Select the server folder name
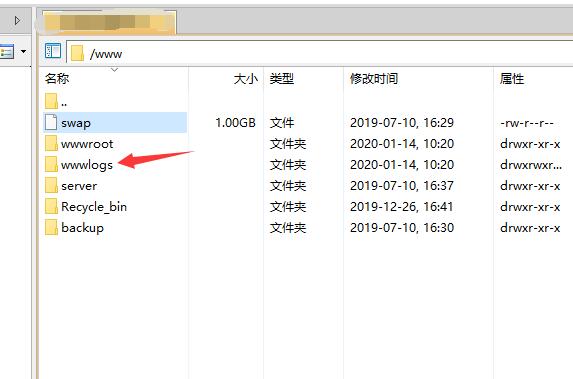Viewport: 573px width, 379px height. click(x=79, y=186)
